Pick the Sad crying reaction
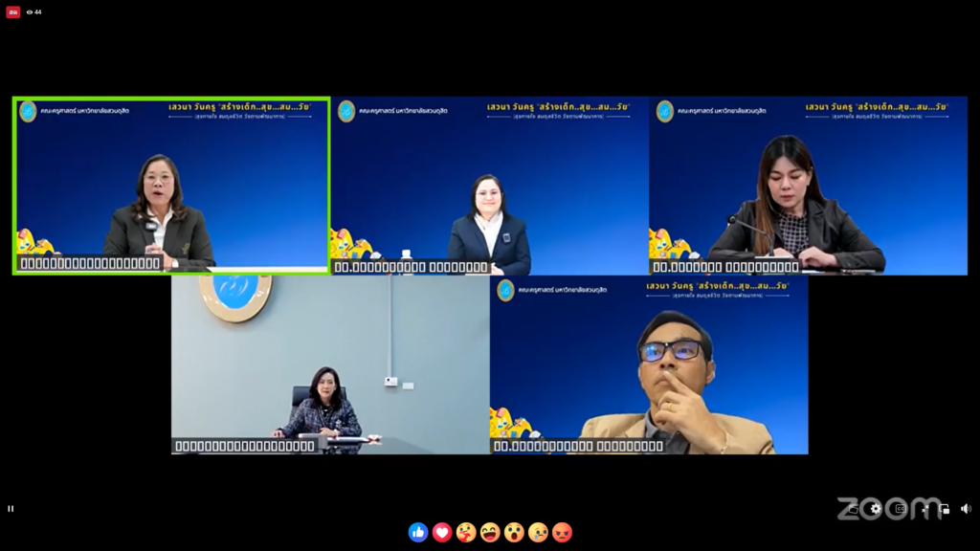Image resolution: width=980 pixels, height=551 pixels. click(538, 533)
